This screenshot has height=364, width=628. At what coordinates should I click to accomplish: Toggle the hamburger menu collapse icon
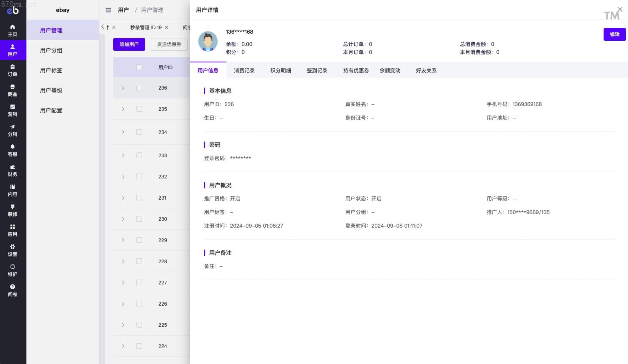(x=108, y=10)
